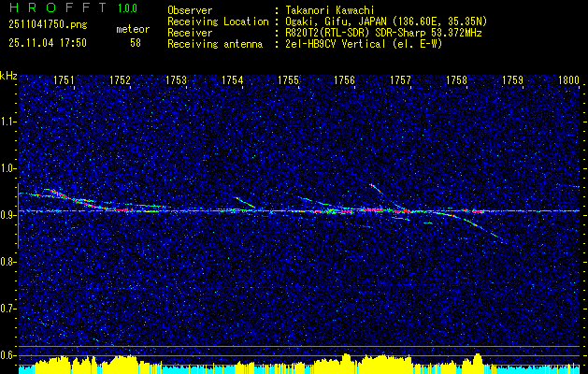The image size is (588, 374).
Task: Click the 0.7 frequency axis label
Action: pyautogui.click(x=8, y=308)
